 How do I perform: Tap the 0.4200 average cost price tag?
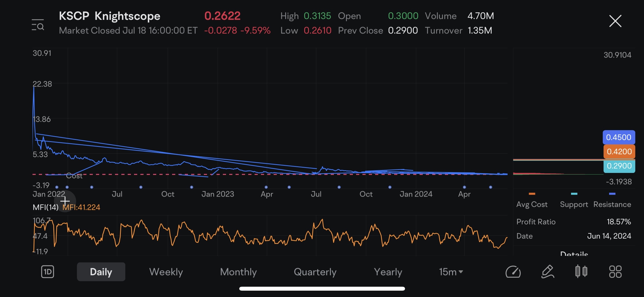click(x=619, y=152)
